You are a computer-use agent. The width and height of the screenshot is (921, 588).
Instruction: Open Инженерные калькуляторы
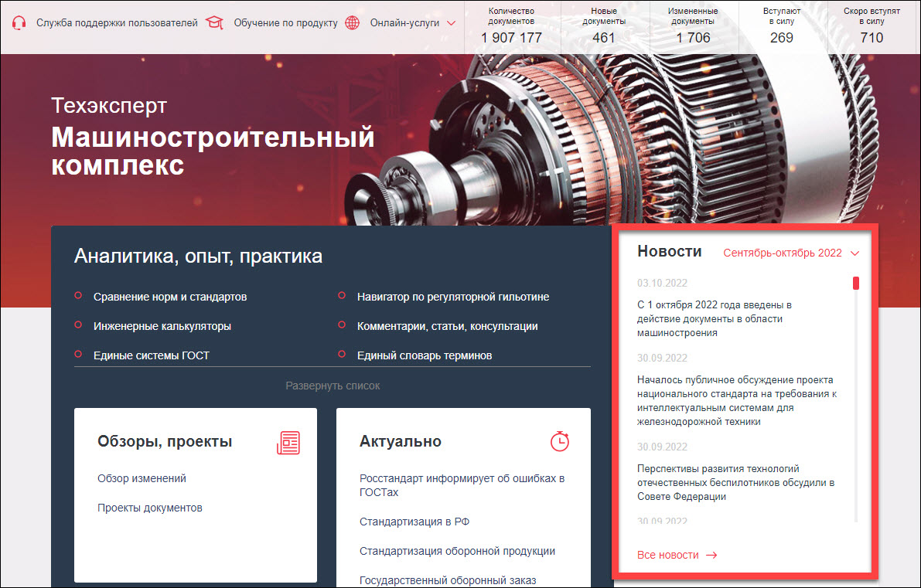coord(162,326)
